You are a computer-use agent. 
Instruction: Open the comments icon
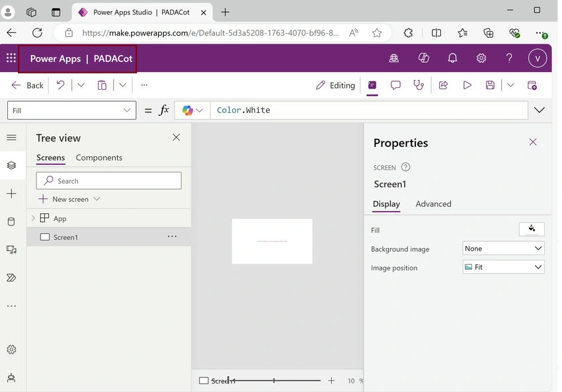tap(395, 85)
